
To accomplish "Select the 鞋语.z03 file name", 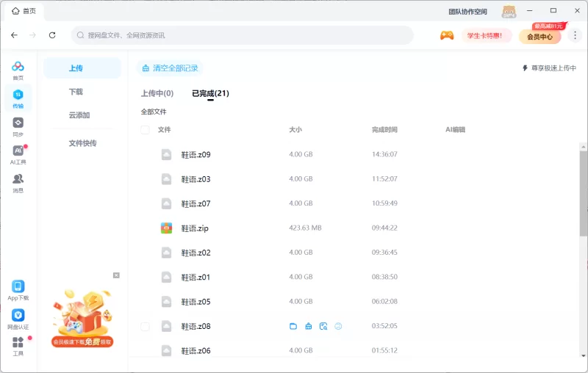I will click(x=196, y=179).
